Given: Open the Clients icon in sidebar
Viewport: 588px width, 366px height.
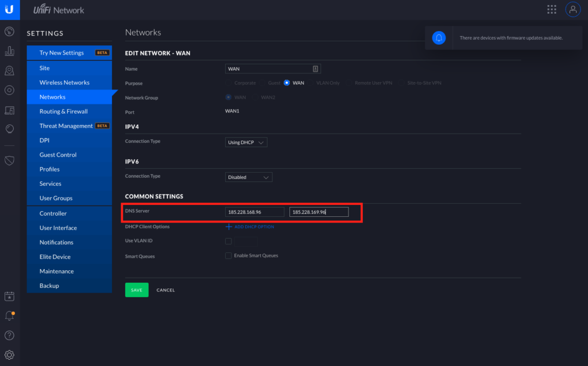Looking at the screenshot, I should pos(9,110).
